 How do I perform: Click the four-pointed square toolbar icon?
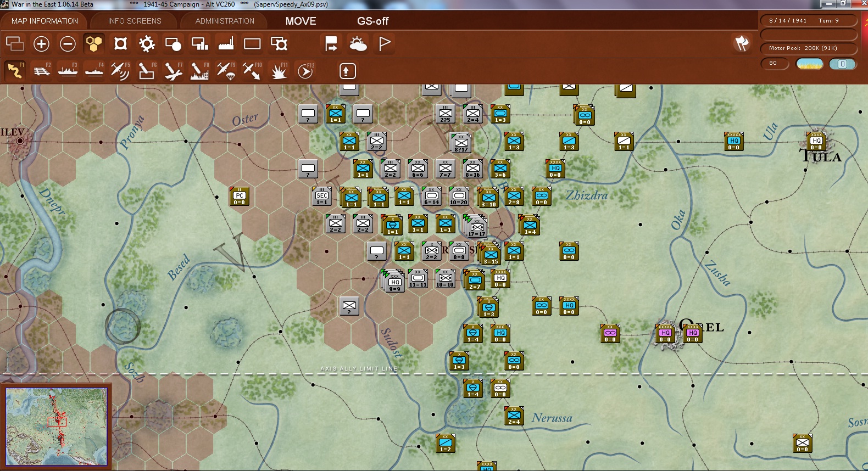click(x=120, y=43)
